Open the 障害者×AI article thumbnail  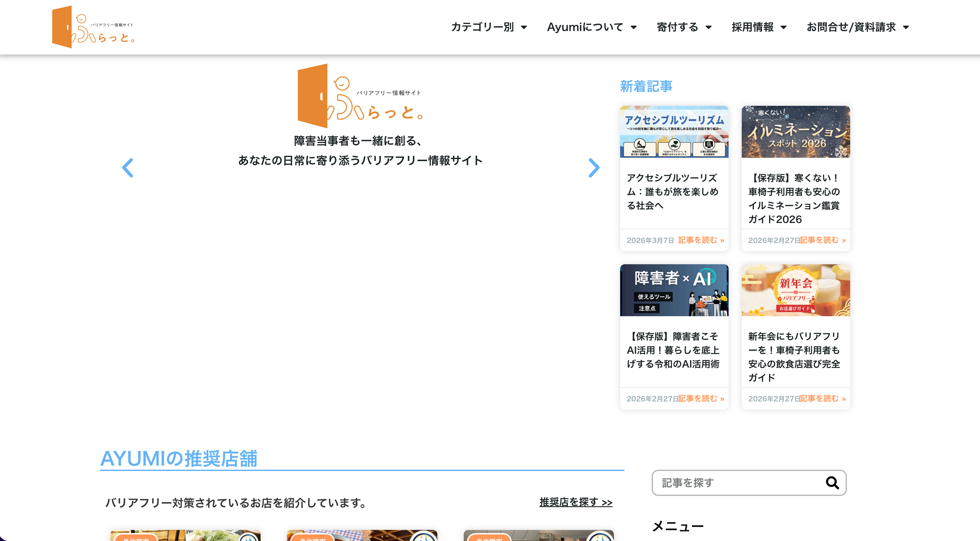tap(674, 290)
